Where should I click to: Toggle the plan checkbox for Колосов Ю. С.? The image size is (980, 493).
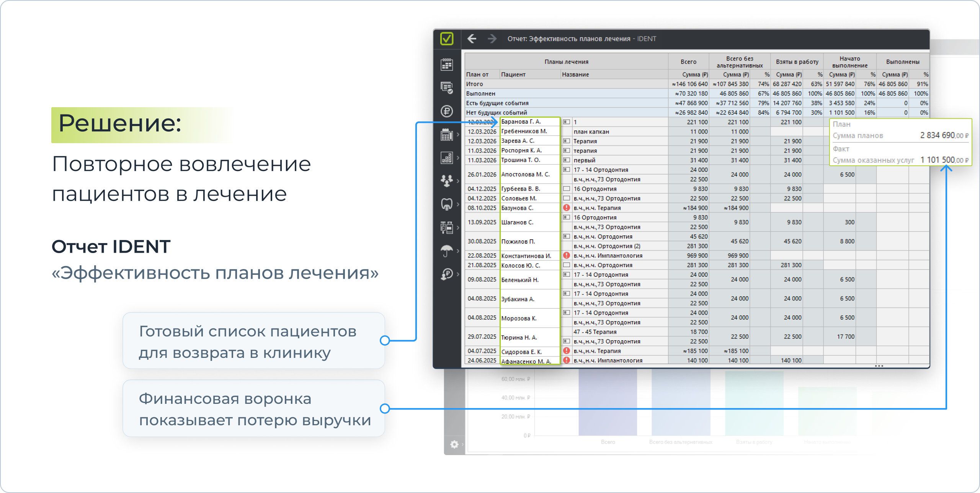(x=567, y=265)
